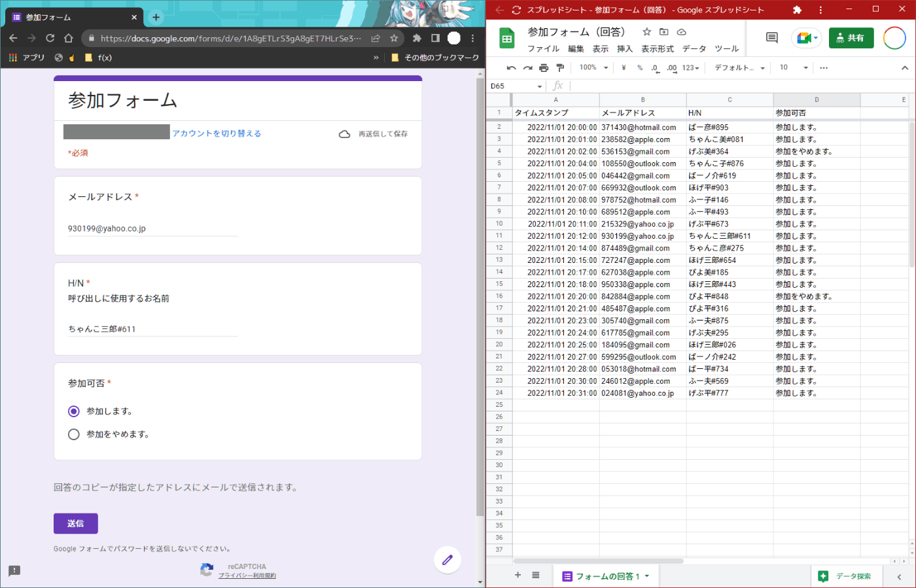Click the print icon in Sheets toolbar
Screen dimensions: 916x588
544,67
